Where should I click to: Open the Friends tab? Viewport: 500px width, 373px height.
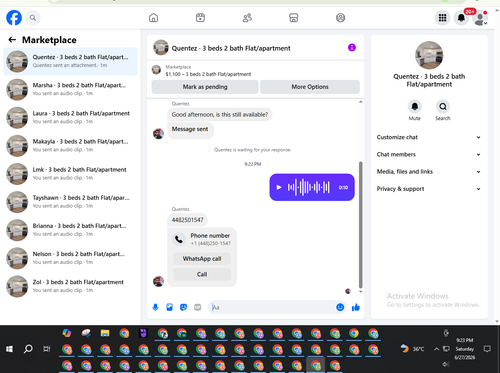(247, 18)
